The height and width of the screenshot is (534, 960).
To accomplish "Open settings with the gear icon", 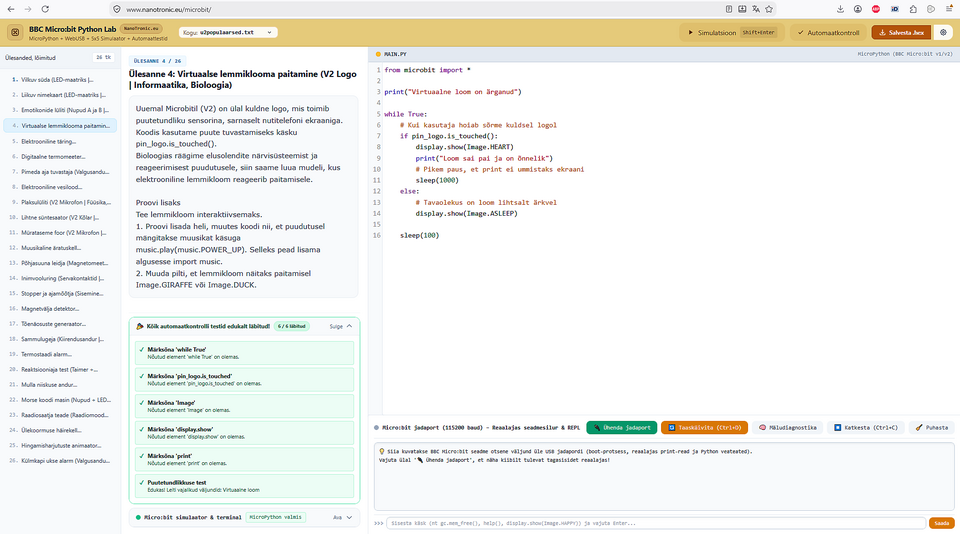I will tap(943, 32).
